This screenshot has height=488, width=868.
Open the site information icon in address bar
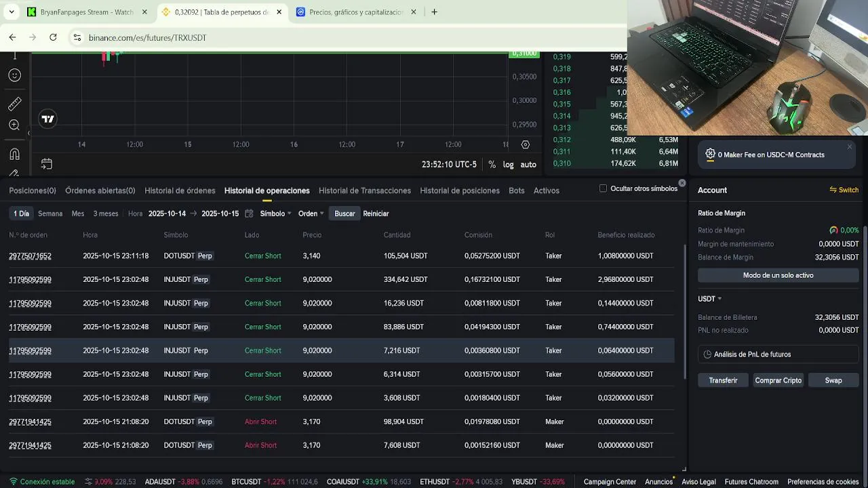pyautogui.click(x=77, y=37)
